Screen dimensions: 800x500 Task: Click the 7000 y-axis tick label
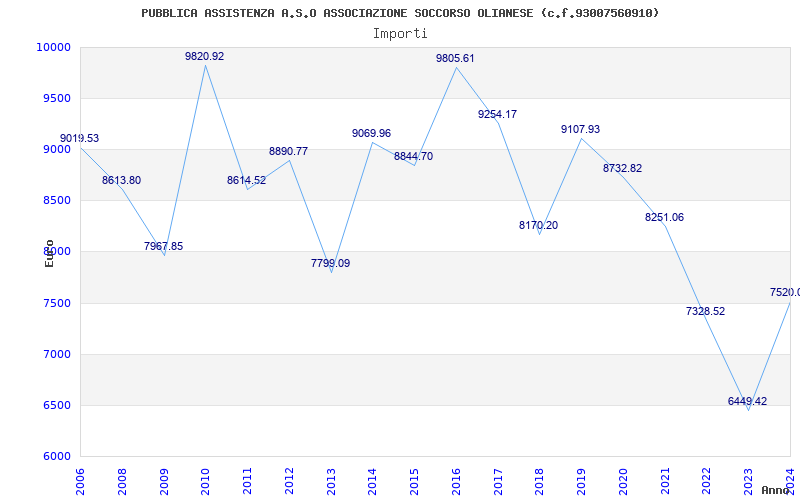pyautogui.click(x=56, y=355)
